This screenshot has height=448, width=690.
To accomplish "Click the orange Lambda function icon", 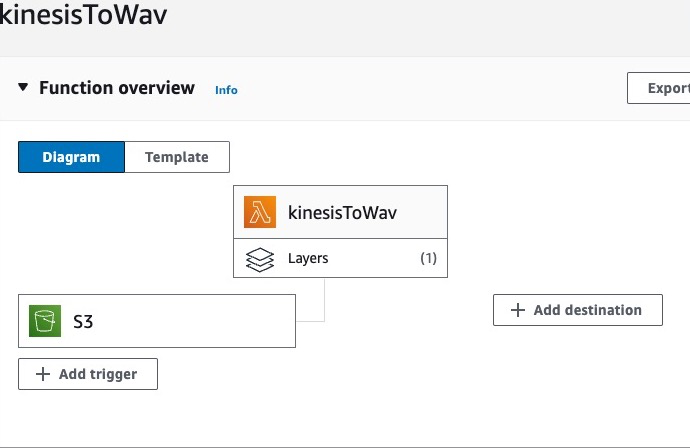I will click(x=260, y=212).
